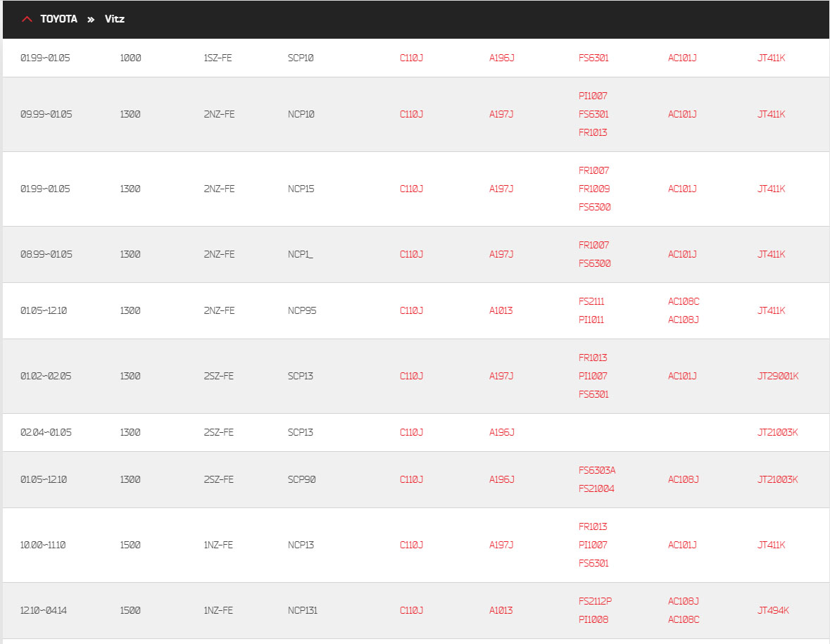The height and width of the screenshot is (644, 830).
Task: Open PI1007 link in the 01.02~02.05 row
Action: (593, 377)
